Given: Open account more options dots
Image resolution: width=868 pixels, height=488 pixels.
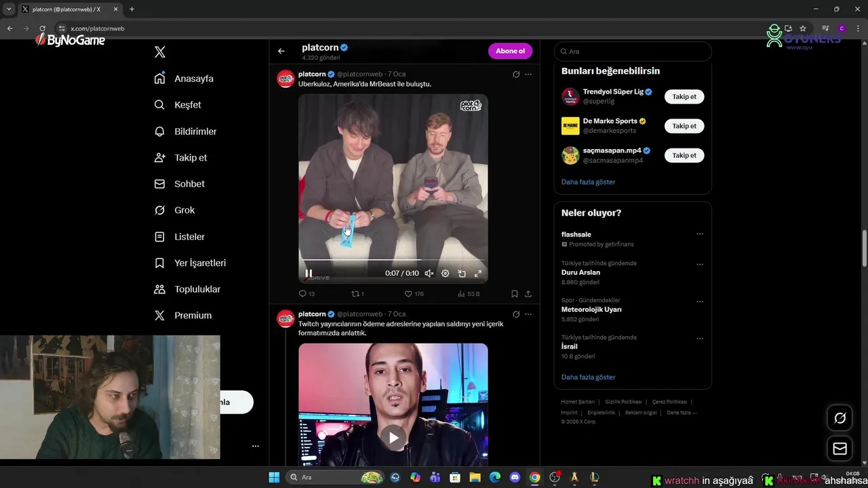Looking at the screenshot, I should click(x=256, y=446).
